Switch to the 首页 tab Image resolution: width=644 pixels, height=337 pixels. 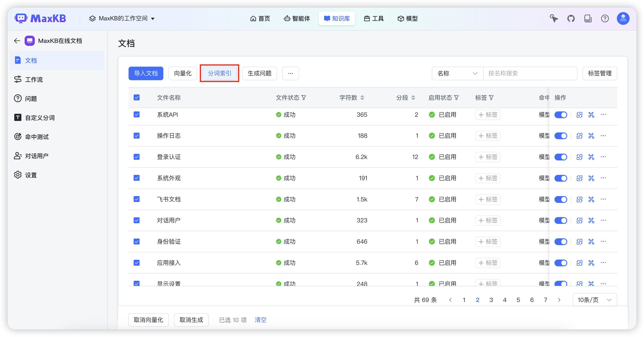pyautogui.click(x=260, y=18)
